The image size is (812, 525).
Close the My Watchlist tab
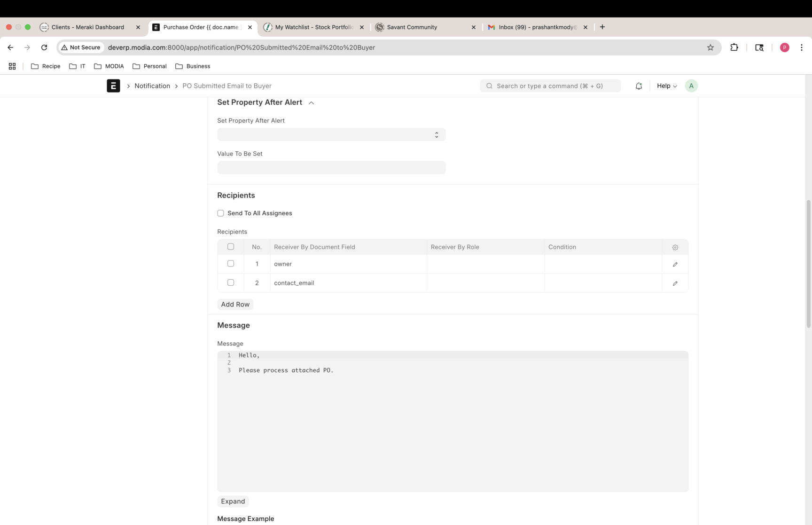point(362,27)
